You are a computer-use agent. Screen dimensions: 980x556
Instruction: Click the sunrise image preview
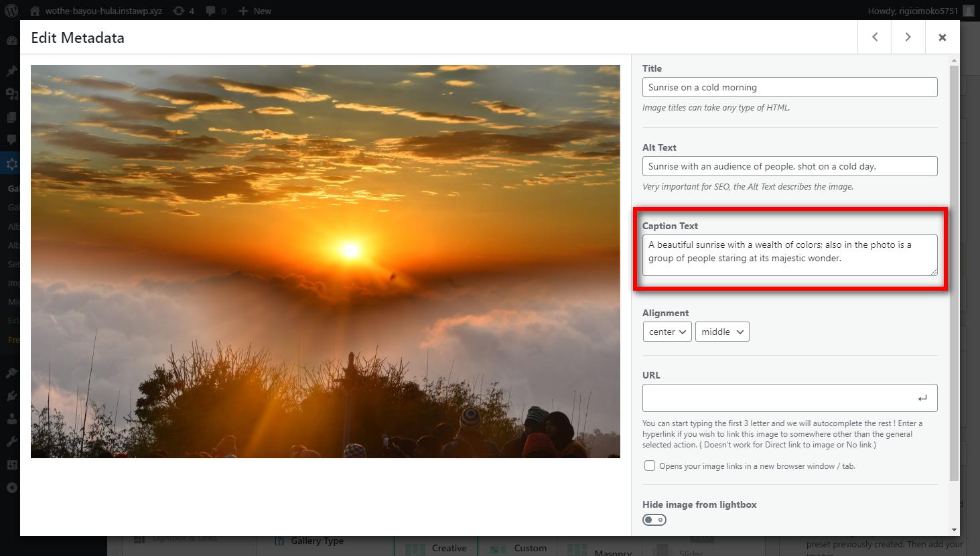pyautogui.click(x=325, y=261)
